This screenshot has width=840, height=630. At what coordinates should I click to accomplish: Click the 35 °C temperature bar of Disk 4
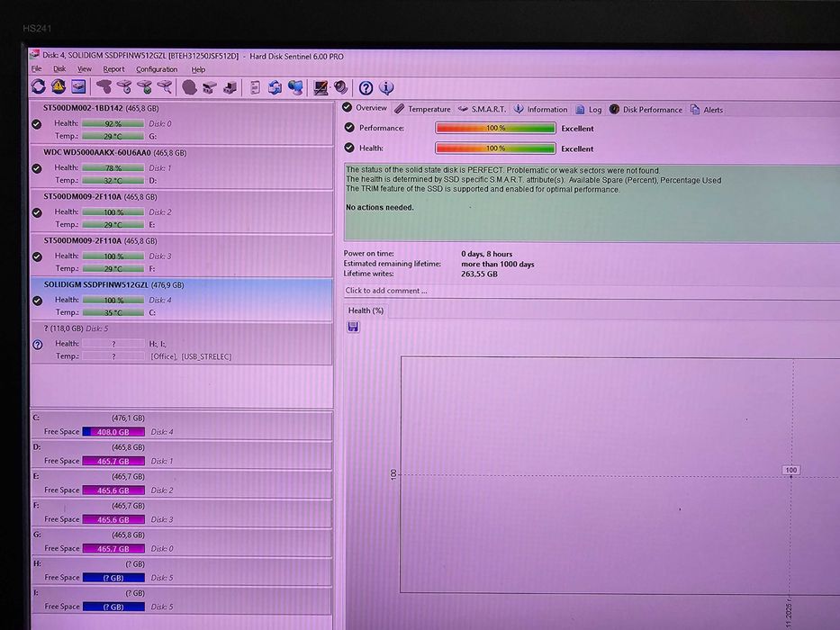click(113, 312)
